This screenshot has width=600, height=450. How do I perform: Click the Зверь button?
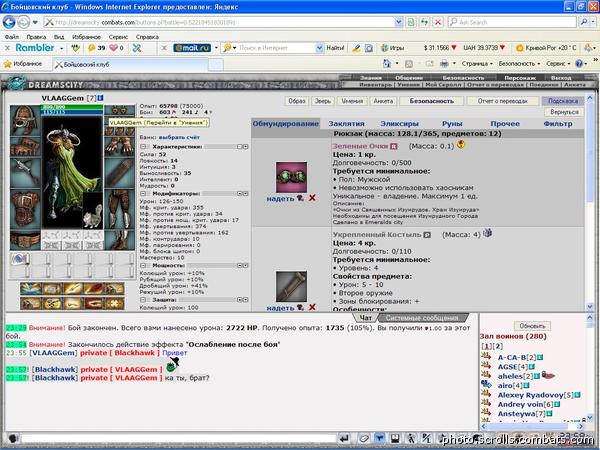click(x=323, y=101)
